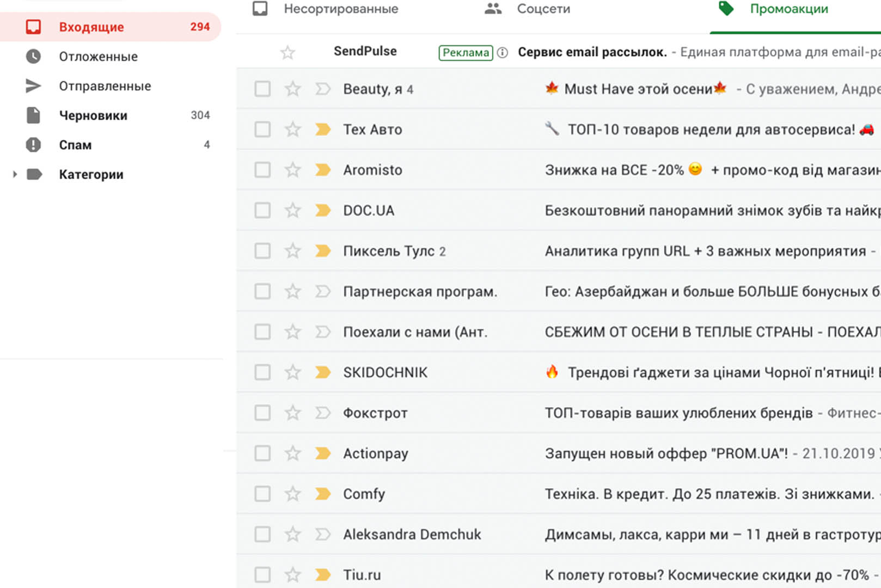The image size is (881, 588).
Task: Mark the Beauty email as important
Action: click(x=323, y=89)
